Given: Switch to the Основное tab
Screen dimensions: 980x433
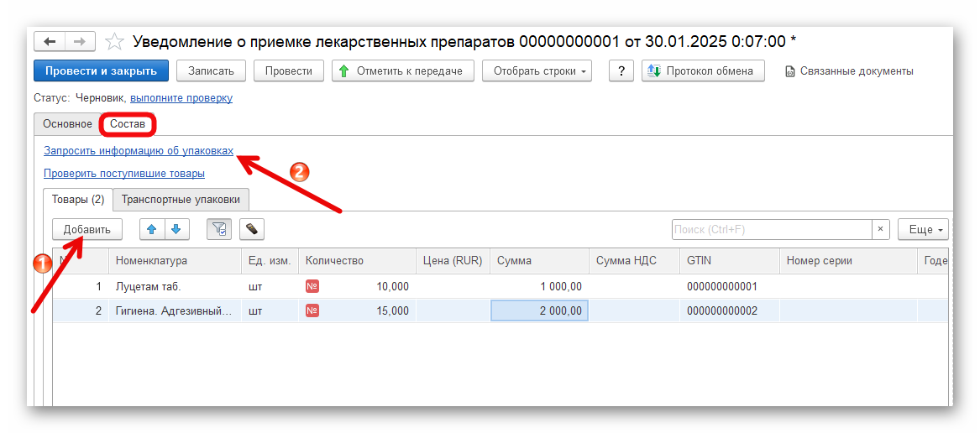Looking at the screenshot, I should (67, 123).
